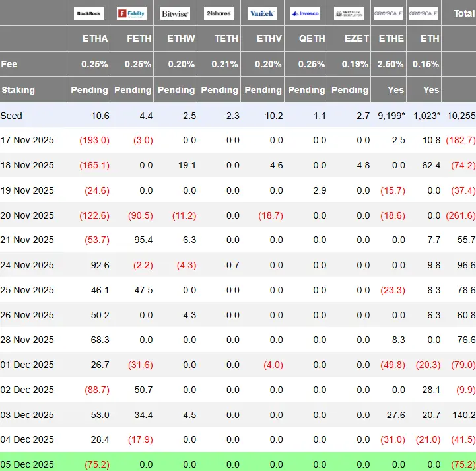Select the ETHA column header

point(94,38)
